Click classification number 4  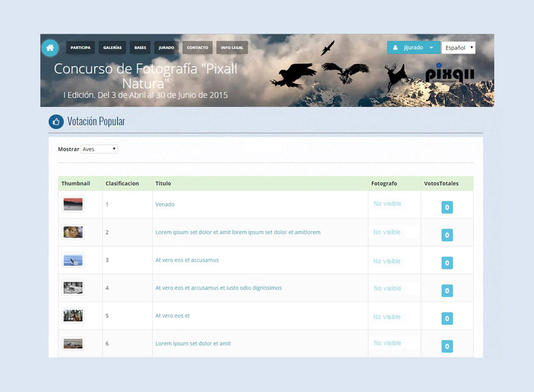pyautogui.click(x=107, y=288)
